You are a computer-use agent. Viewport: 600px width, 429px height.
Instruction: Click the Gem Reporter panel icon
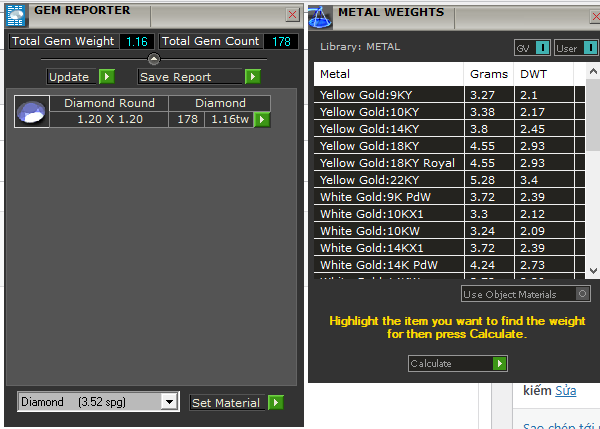[x=15, y=13]
